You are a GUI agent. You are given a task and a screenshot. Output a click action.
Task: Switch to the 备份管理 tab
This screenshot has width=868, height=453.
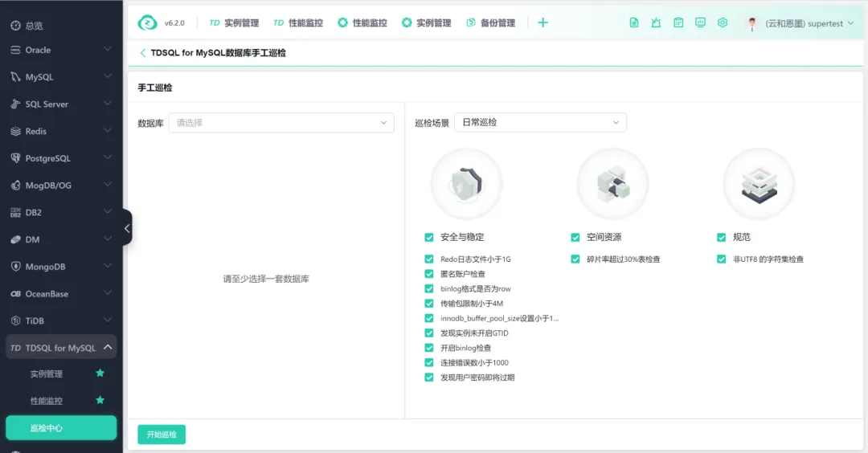pos(490,23)
